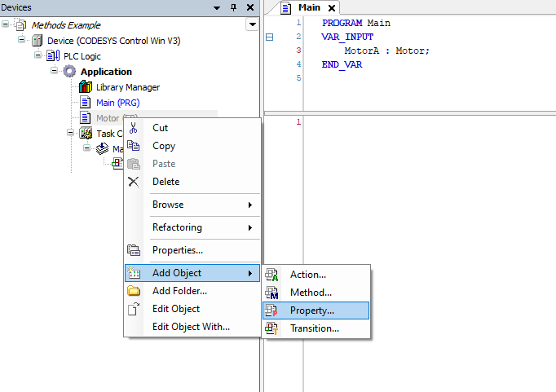Screen dimensions: 556x392
Task: Click the Properties icon in context menu
Action: click(x=134, y=250)
